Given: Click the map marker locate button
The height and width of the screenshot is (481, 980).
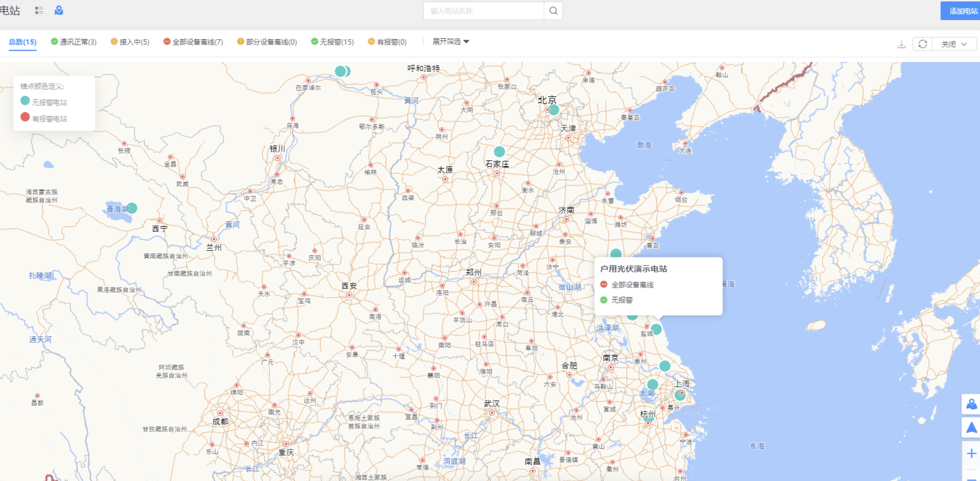Looking at the screenshot, I should point(971,404).
